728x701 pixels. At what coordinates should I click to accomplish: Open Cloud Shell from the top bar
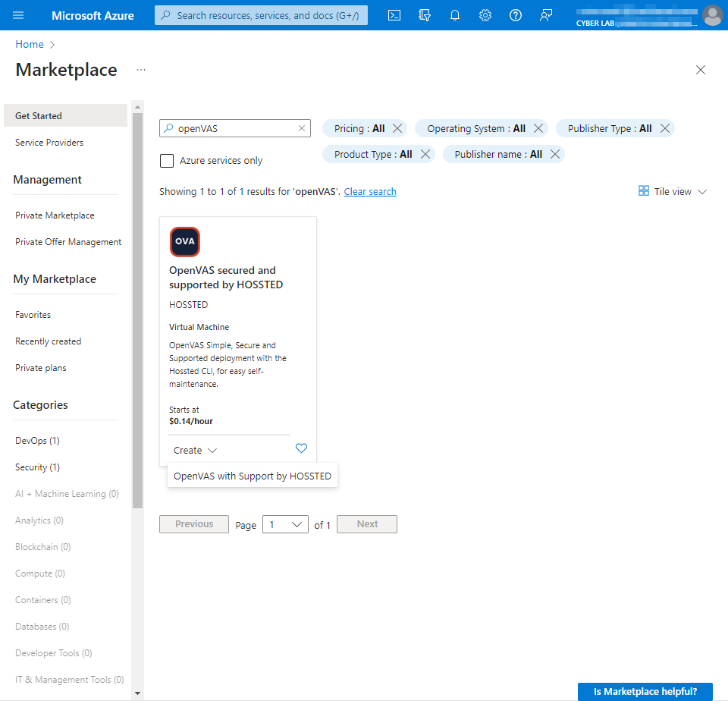(x=394, y=15)
